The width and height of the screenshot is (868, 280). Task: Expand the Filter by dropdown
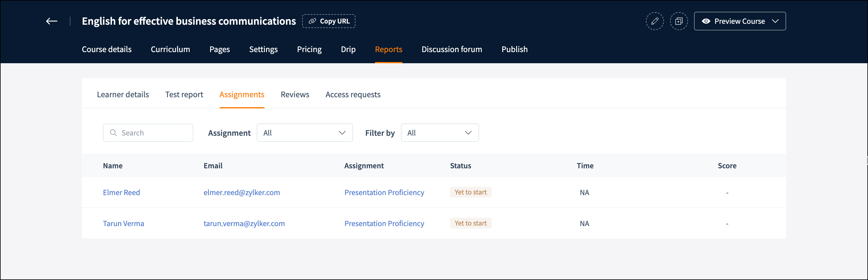[439, 133]
